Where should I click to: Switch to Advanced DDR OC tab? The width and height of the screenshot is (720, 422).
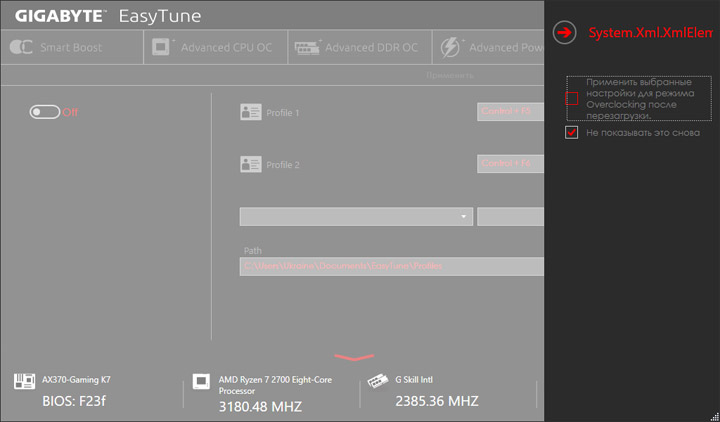pyautogui.click(x=360, y=47)
